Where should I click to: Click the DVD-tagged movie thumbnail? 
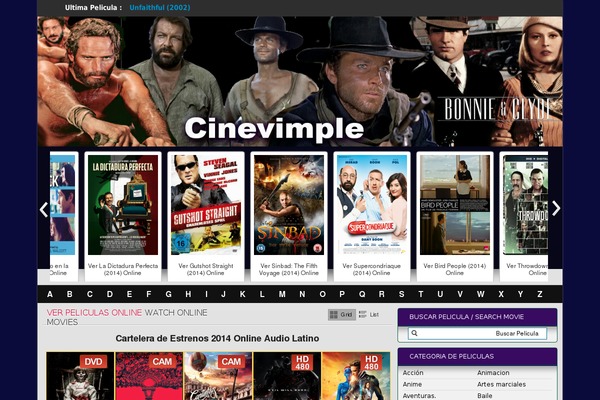coord(80,376)
